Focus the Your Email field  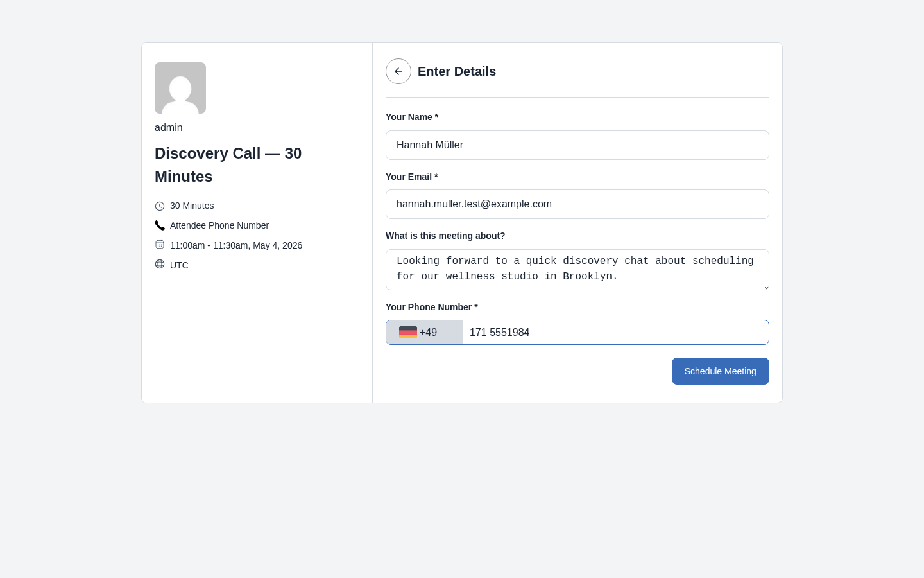[x=577, y=204]
